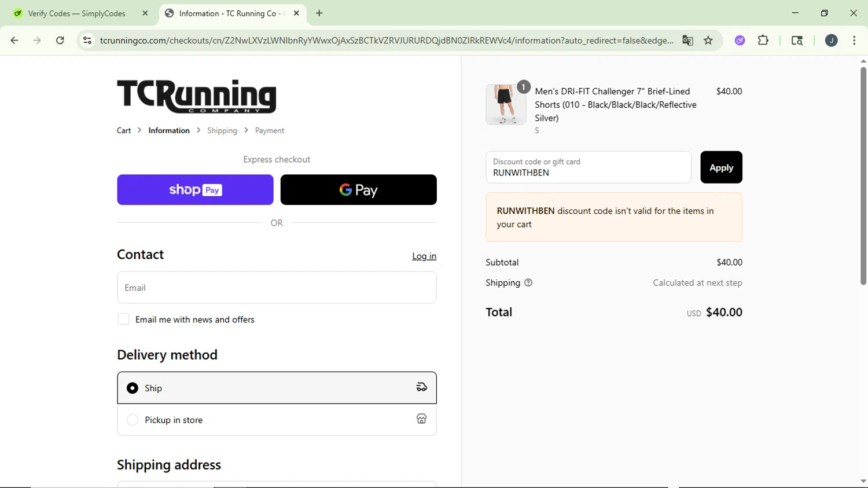Click the discount code or gift card field
The width and height of the screenshot is (868, 488).
click(589, 167)
